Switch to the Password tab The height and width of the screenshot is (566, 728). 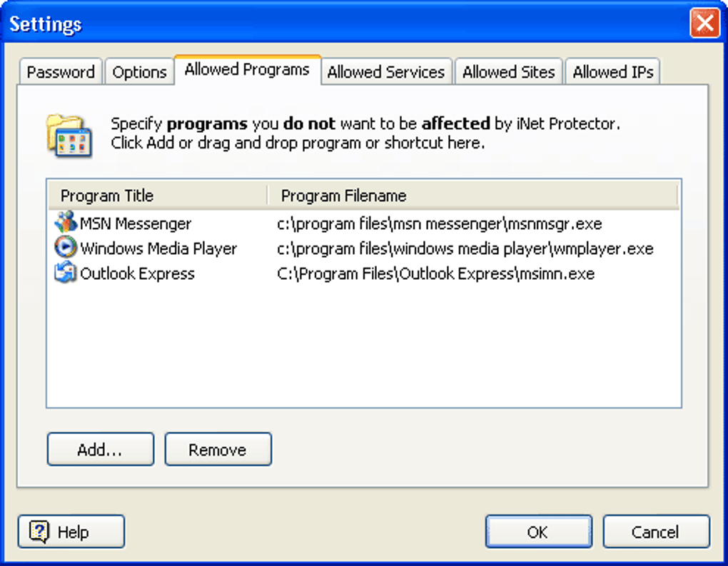[x=60, y=71]
